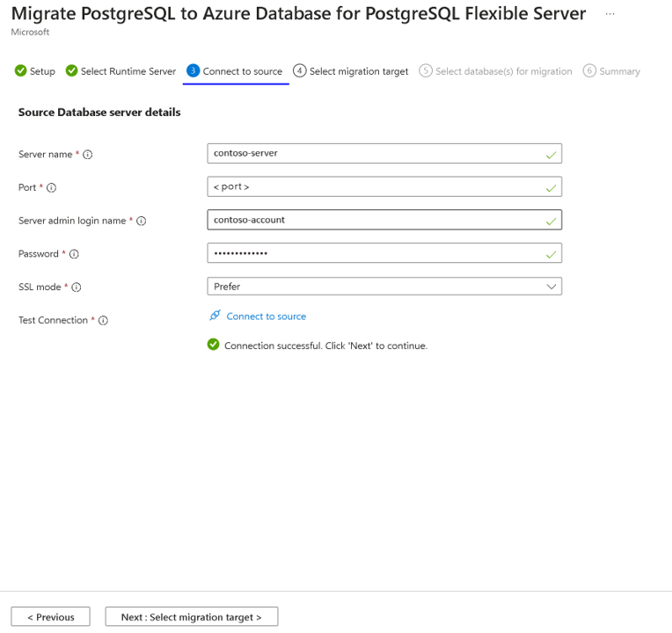
Task: Click the Connection successful message text
Action: 326,346
